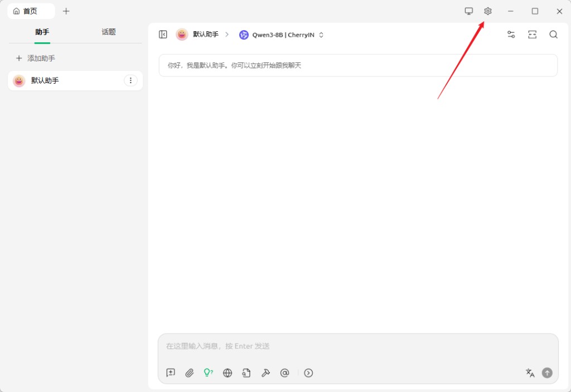The image size is (571, 392).
Task: Open the knowledge base icon in the input bar
Action: click(x=246, y=372)
